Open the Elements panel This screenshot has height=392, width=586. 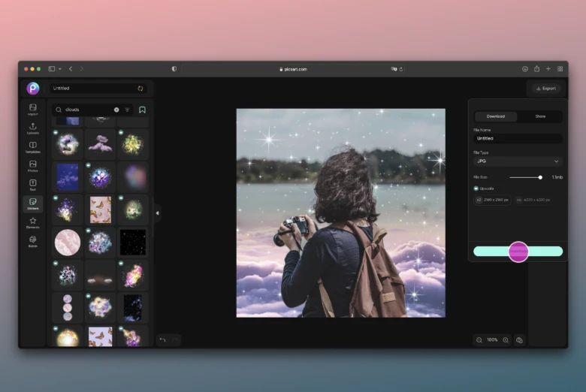tap(32, 222)
